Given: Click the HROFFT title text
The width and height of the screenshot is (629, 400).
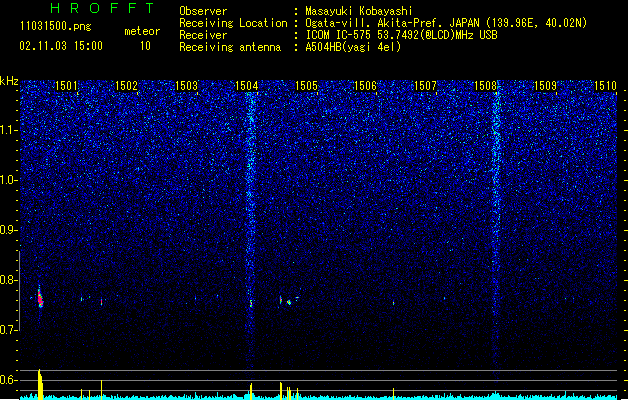Looking at the screenshot, I should (x=102, y=8).
